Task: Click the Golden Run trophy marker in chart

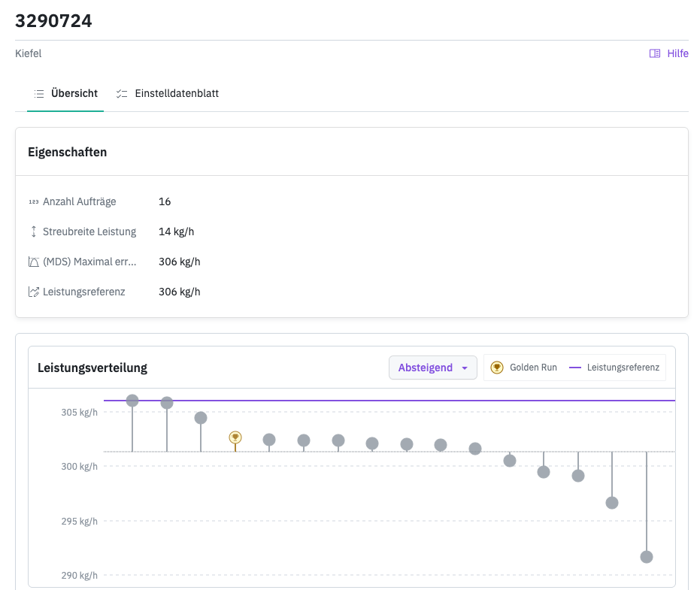Action: tap(235, 437)
